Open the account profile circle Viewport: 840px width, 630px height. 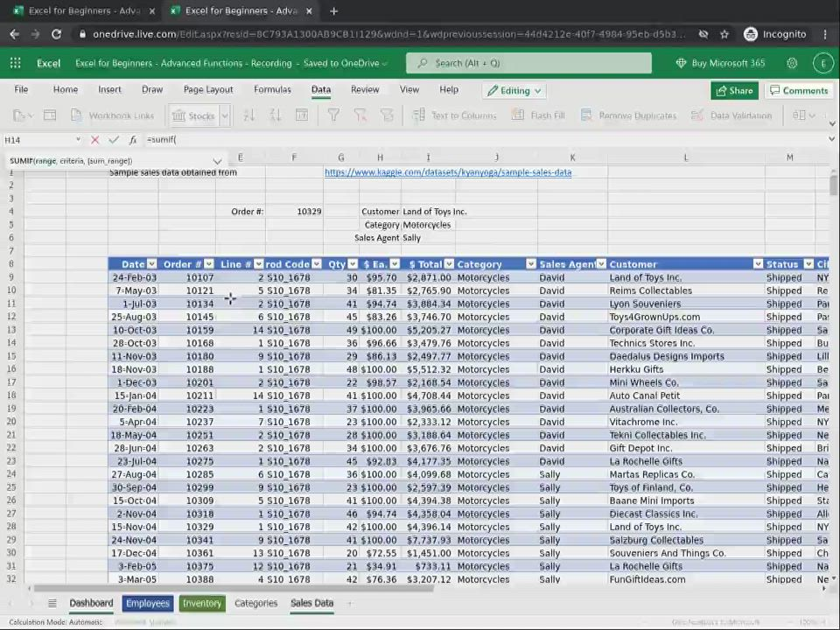[x=822, y=63]
